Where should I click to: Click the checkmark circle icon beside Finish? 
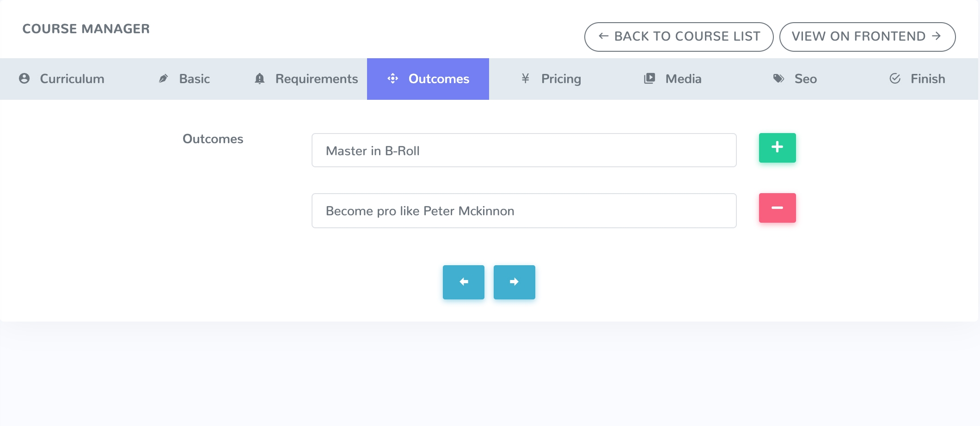pos(895,79)
